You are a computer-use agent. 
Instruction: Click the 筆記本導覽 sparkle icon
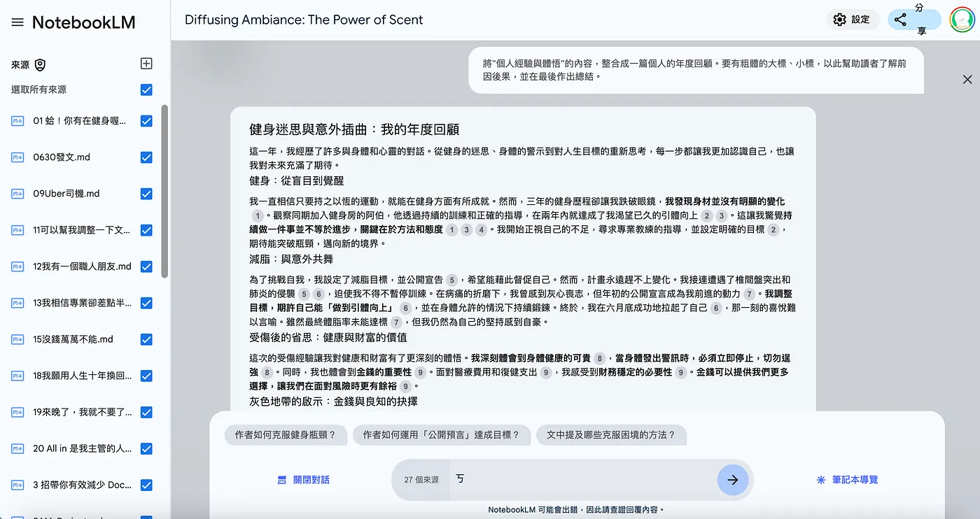(821, 480)
